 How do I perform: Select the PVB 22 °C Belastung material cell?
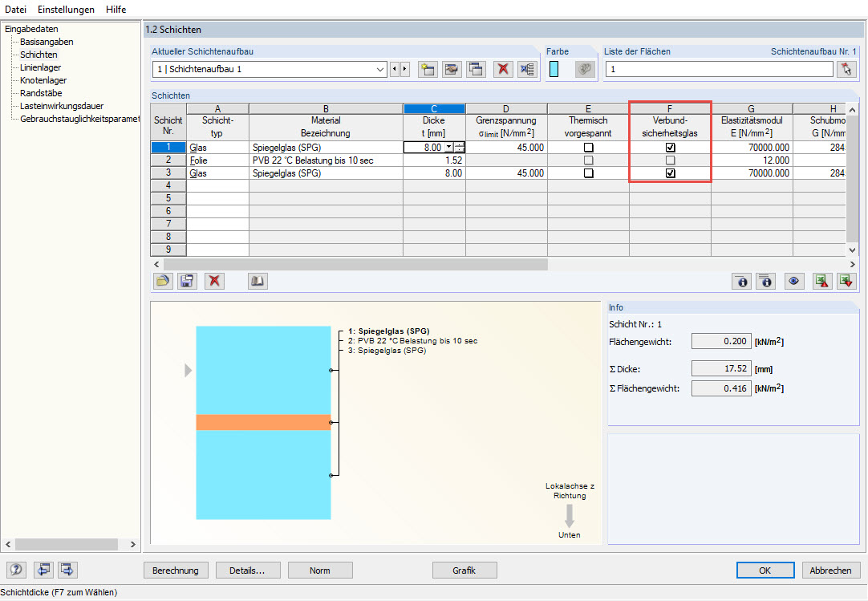click(x=326, y=160)
